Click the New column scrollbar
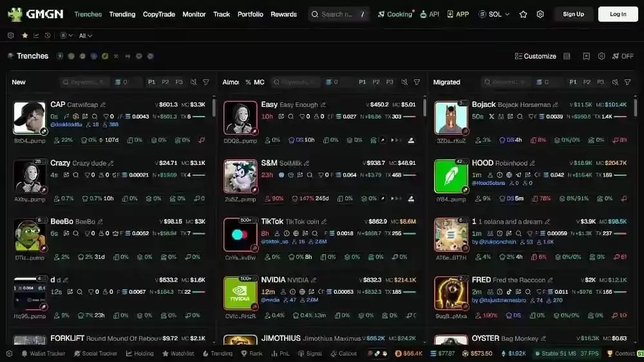Viewport: 644px width, 362px height. 214,107
